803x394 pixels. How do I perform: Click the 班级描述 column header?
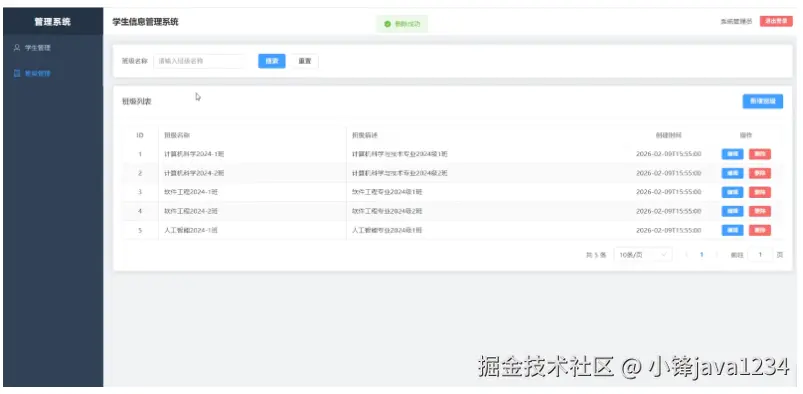[x=365, y=135]
